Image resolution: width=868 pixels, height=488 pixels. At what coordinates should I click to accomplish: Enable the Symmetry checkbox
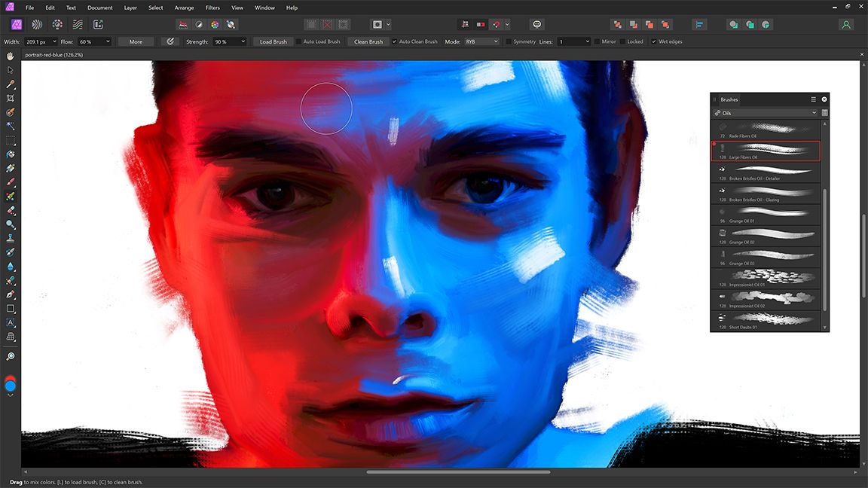509,41
